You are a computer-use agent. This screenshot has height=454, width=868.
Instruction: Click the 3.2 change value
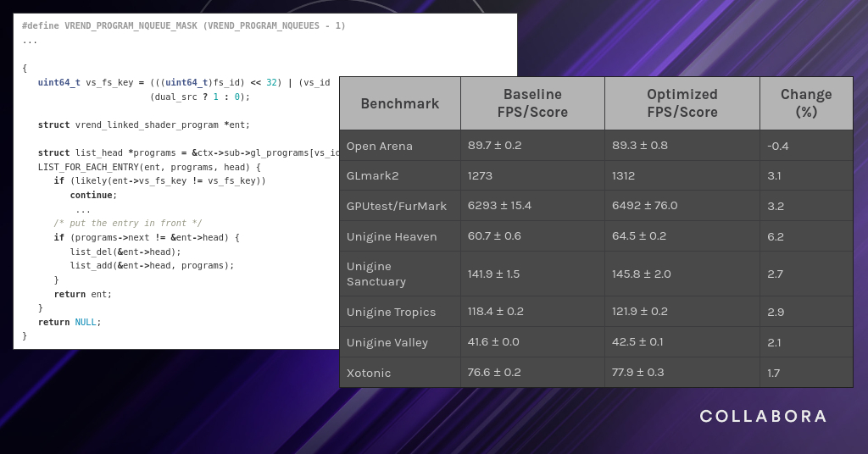click(776, 207)
